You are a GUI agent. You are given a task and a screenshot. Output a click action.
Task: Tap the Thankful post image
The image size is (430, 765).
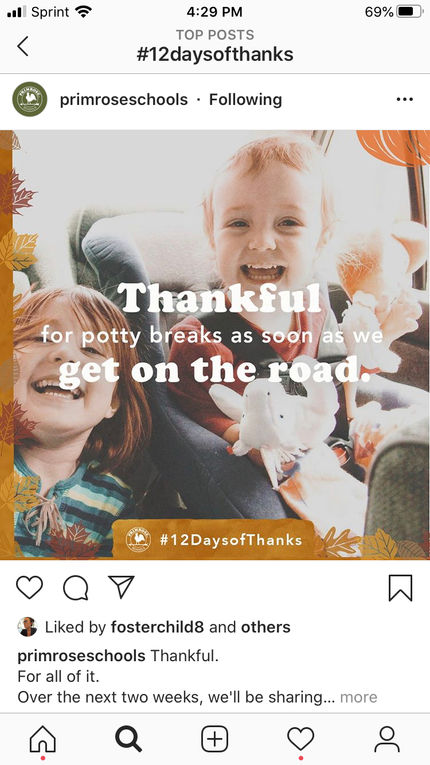215,344
